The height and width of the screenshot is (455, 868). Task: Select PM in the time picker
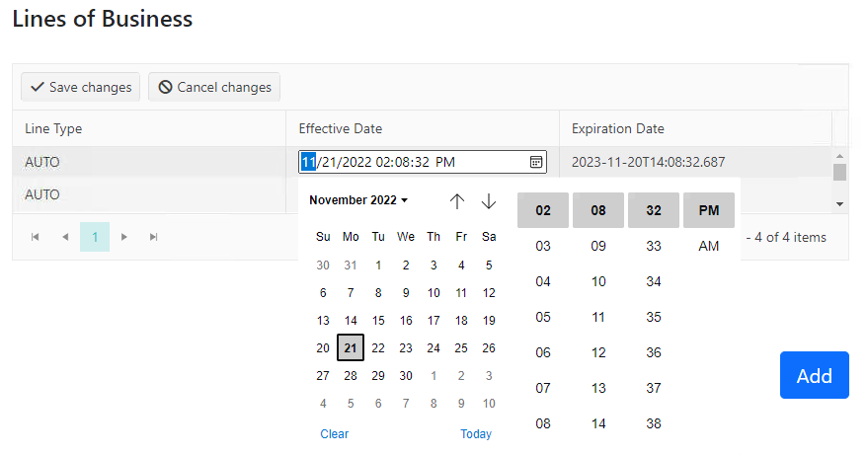click(x=708, y=210)
